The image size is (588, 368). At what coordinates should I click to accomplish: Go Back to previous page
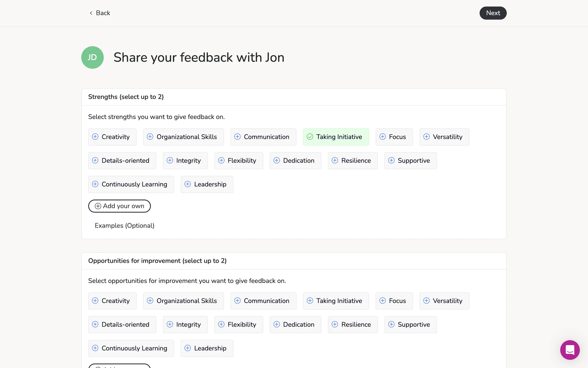(100, 13)
